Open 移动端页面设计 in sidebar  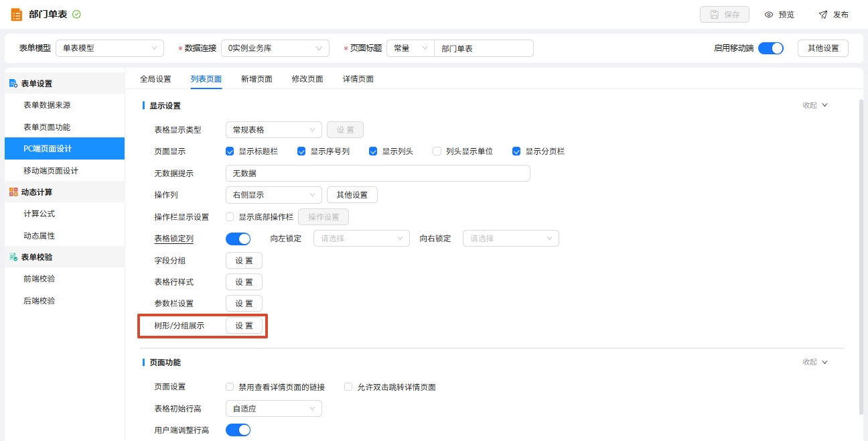tap(64, 171)
